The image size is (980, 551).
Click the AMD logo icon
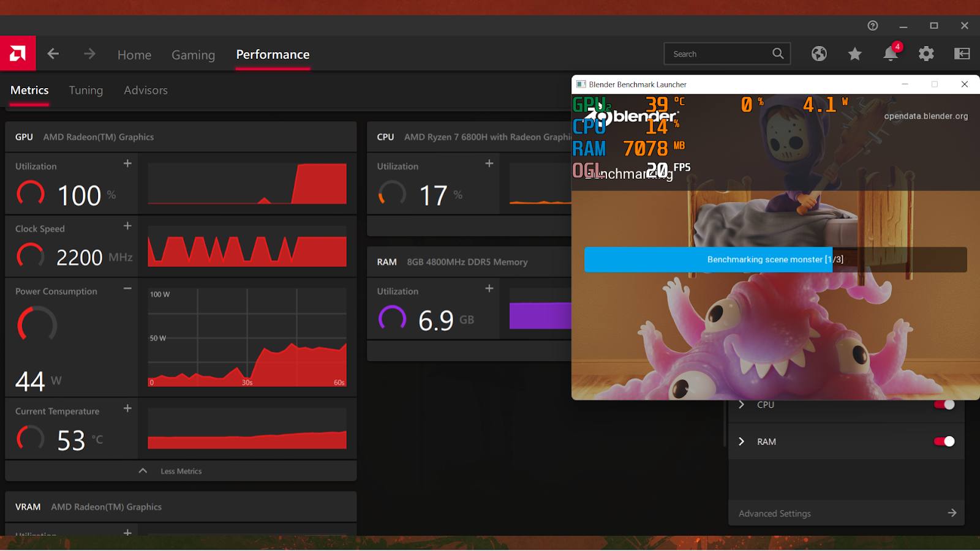(x=18, y=53)
